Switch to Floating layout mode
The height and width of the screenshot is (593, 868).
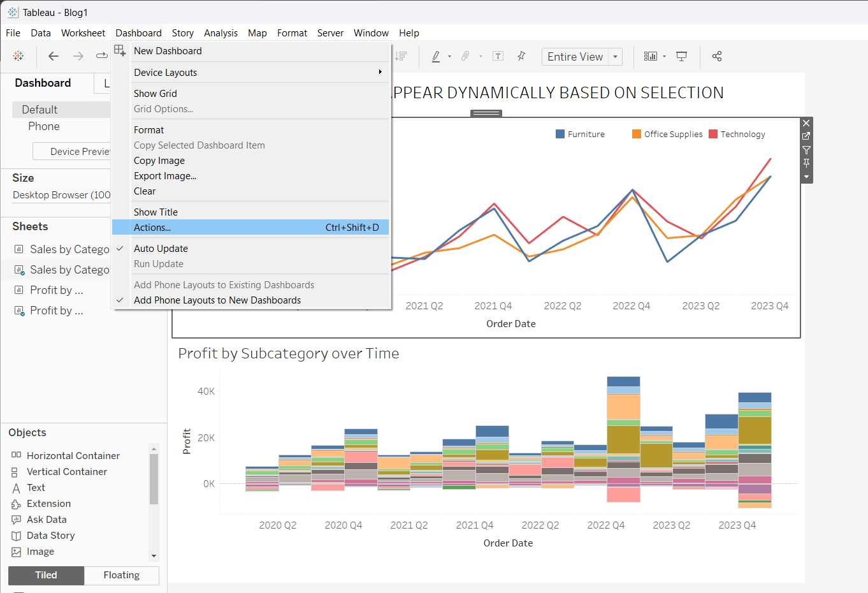coord(121,575)
